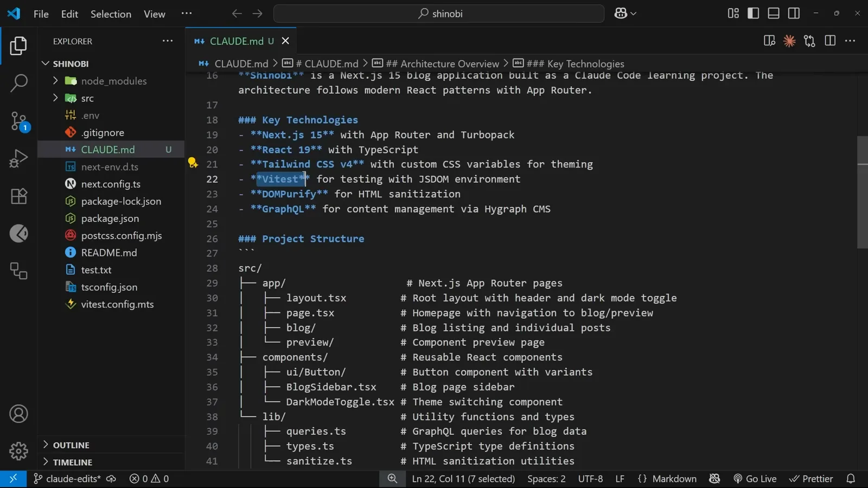Click the claude-edits branch indicator

(x=67, y=479)
